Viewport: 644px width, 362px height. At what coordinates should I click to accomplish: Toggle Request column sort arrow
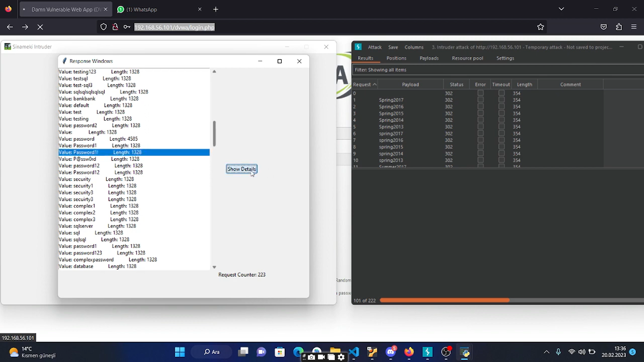pyautogui.click(x=375, y=84)
